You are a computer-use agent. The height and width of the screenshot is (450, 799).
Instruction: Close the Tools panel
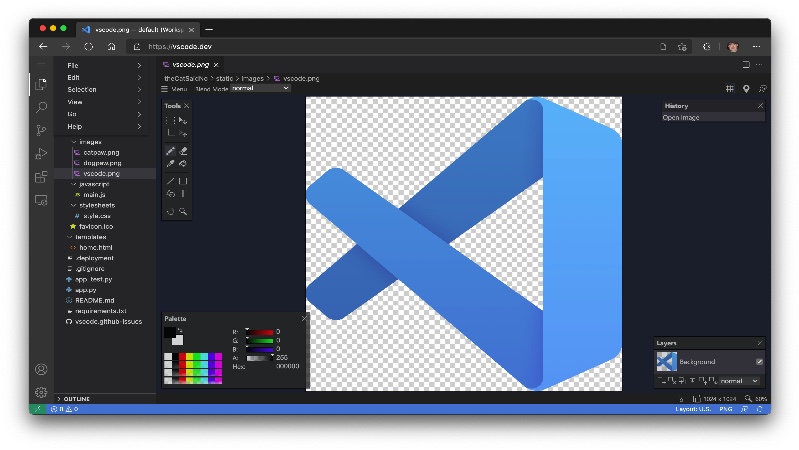(186, 105)
